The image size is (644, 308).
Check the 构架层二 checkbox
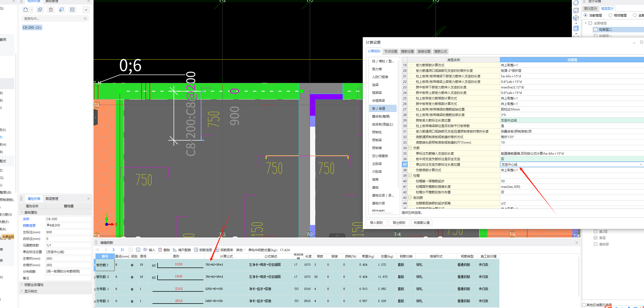(x=596, y=29)
